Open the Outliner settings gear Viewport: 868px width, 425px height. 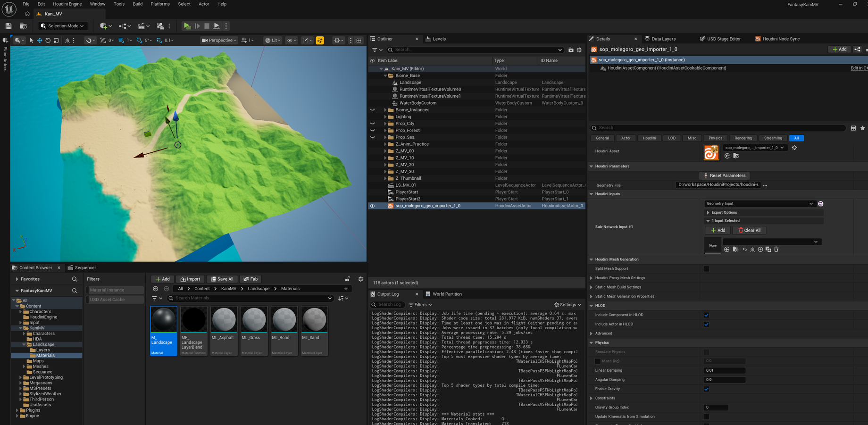(x=579, y=50)
